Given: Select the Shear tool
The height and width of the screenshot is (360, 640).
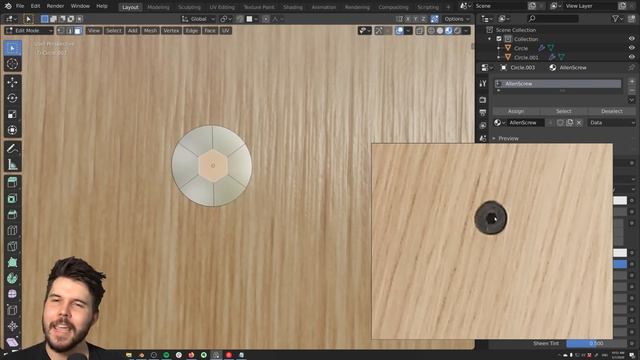Looking at the screenshot, I should click(x=12, y=342).
